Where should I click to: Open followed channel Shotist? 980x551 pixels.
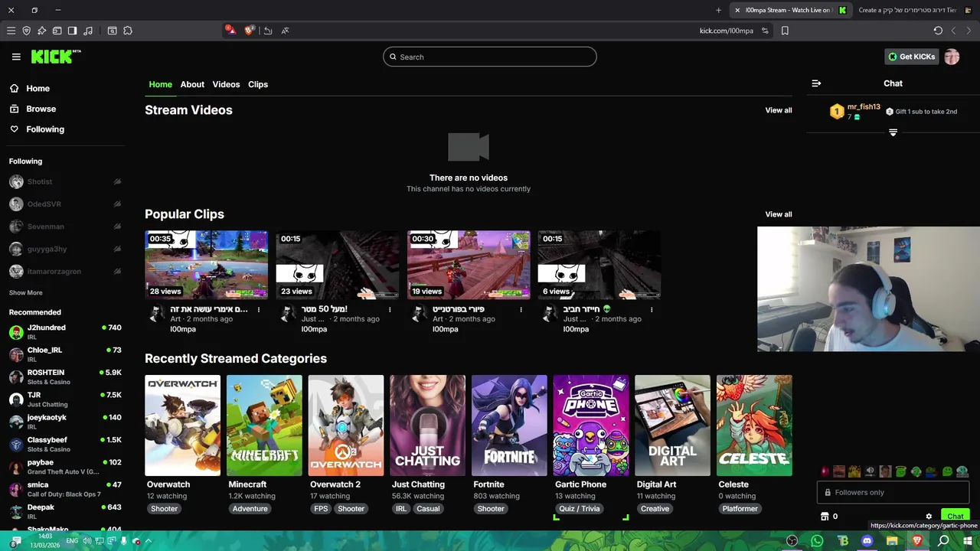pyautogui.click(x=64, y=181)
